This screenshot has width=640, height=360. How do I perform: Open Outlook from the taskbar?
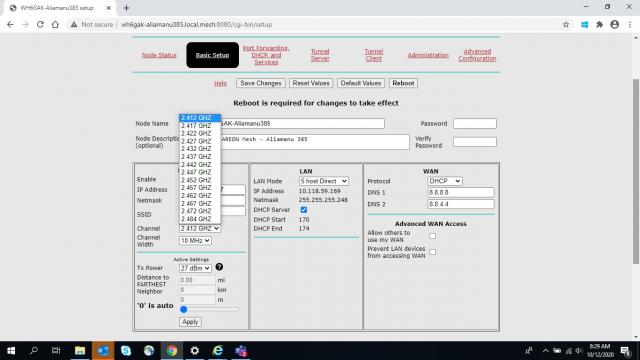(x=103, y=351)
